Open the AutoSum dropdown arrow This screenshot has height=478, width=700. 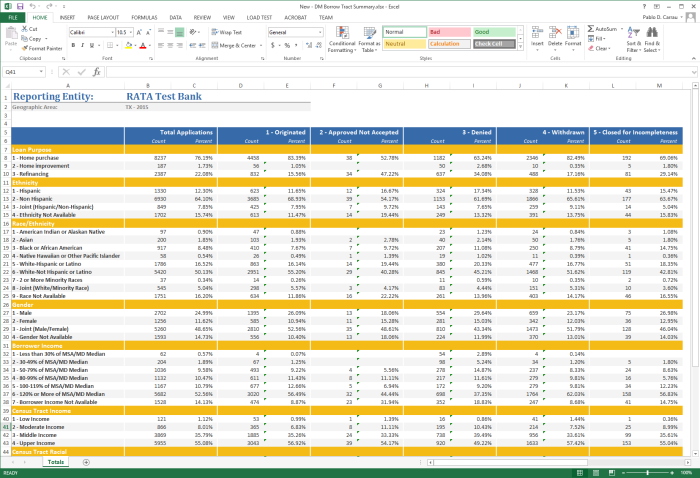click(x=621, y=29)
